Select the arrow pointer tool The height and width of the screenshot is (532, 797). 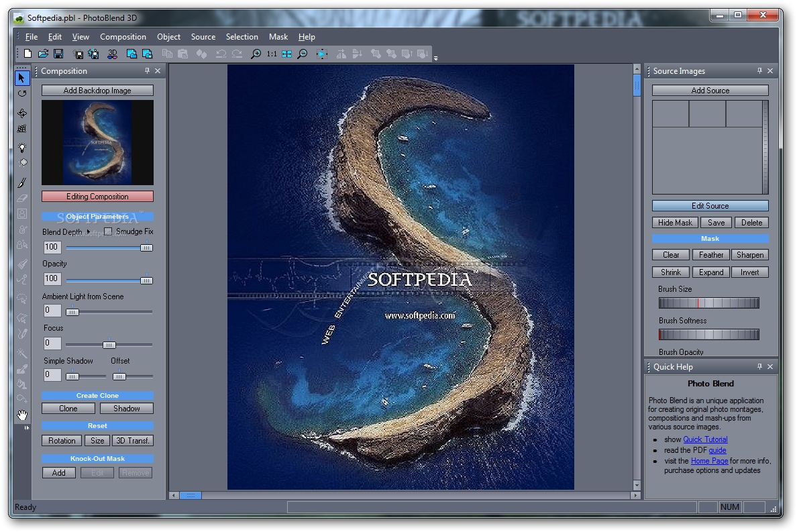pyautogui.click(x=22, y=78)
